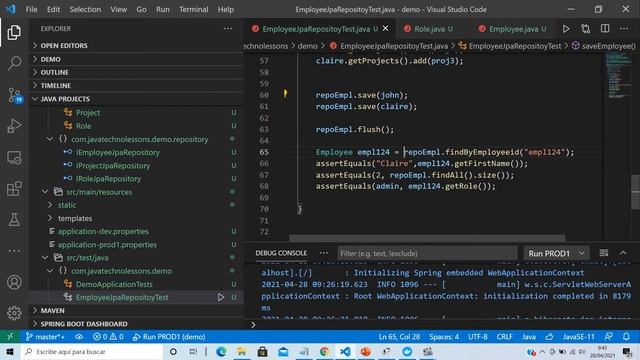Change indentation via Spaces: 4
This screenshot has width=640, height=360.
point(444,337)
